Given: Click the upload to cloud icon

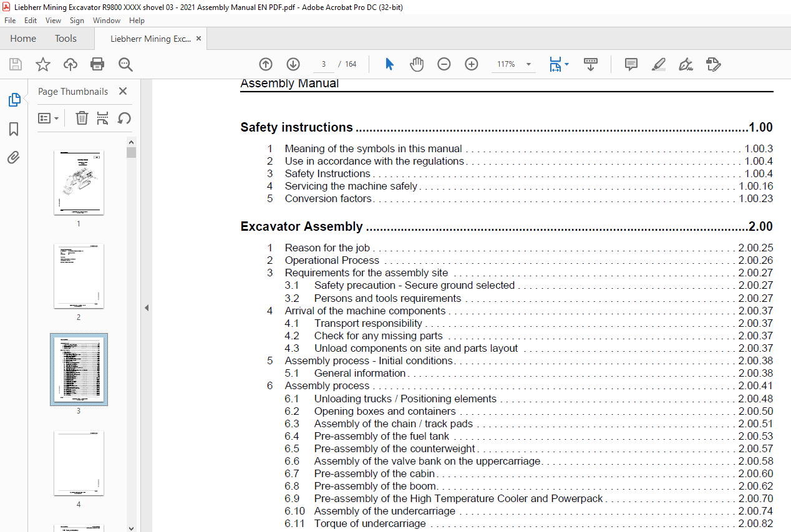Looking at the screenshot, I should click(70, 64).
